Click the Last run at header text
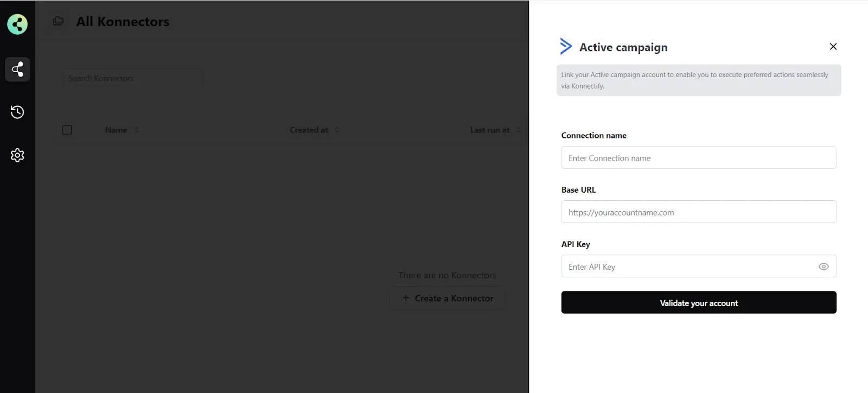This screenshot has height=393, width=868. point(490,130)
